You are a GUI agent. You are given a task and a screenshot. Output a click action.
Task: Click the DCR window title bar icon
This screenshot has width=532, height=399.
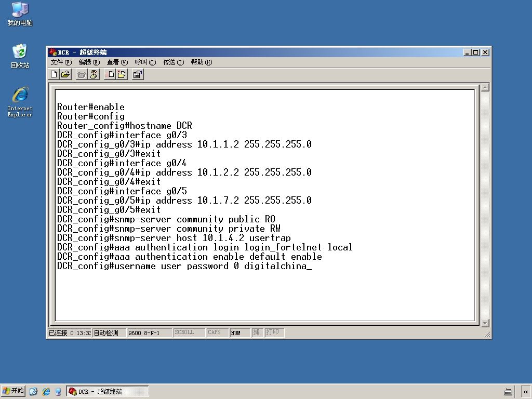(52, 52)
